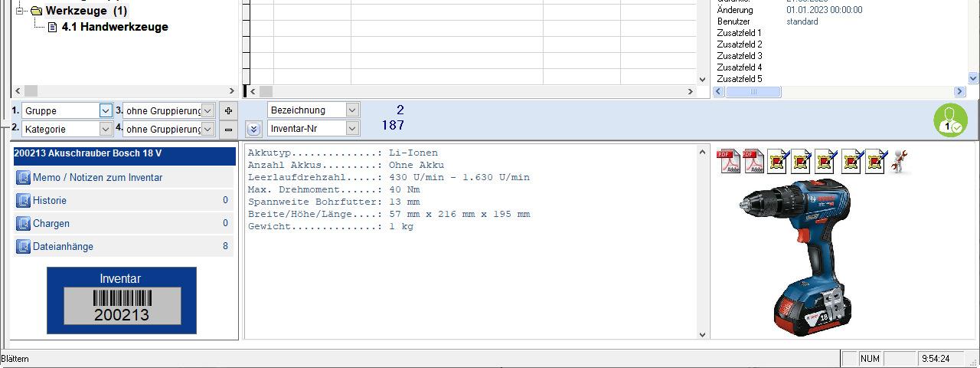Click the Historie count 0

click(x=225, y=201)
